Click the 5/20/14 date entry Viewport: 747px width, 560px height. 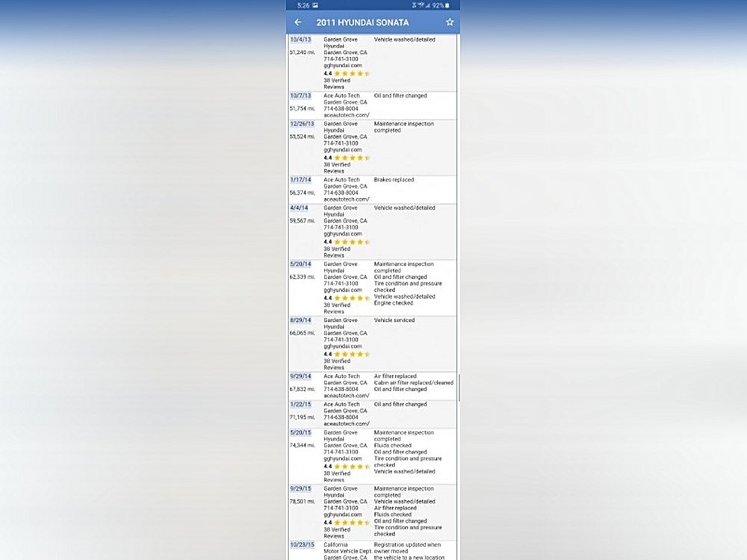[300, 264]
